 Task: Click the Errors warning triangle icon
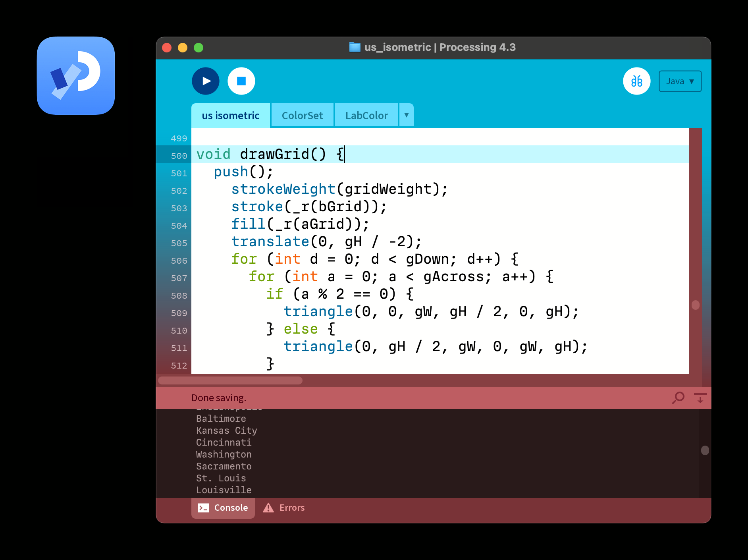pyautogui.click(x=268, y=508)
